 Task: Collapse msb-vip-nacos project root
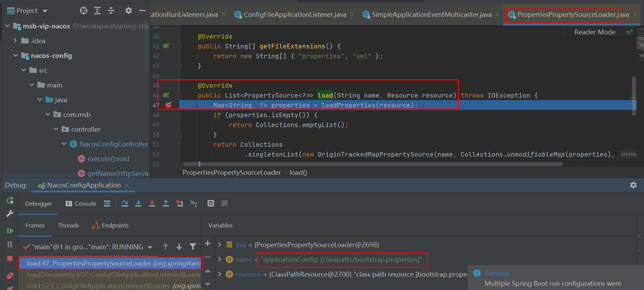tap(7, 26)
